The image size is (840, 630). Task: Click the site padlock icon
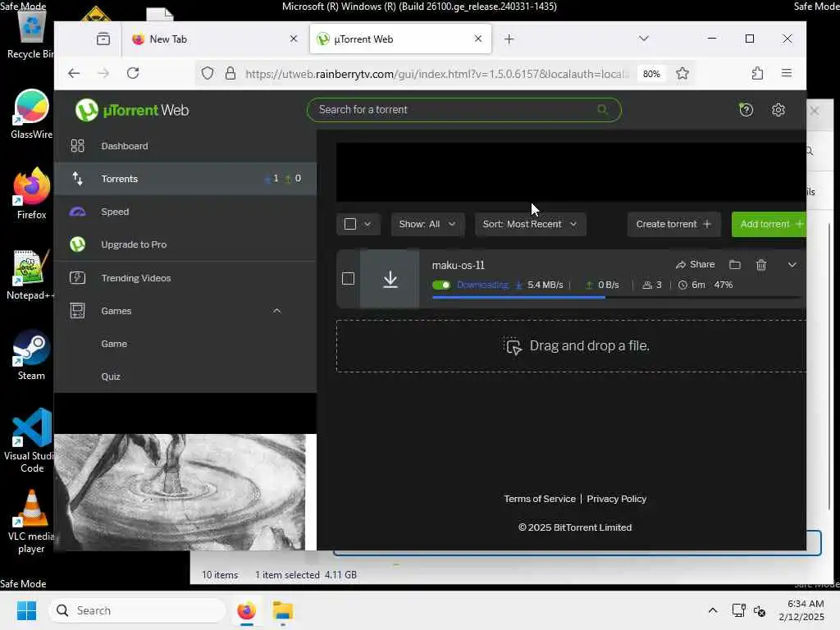pos(231,73)
